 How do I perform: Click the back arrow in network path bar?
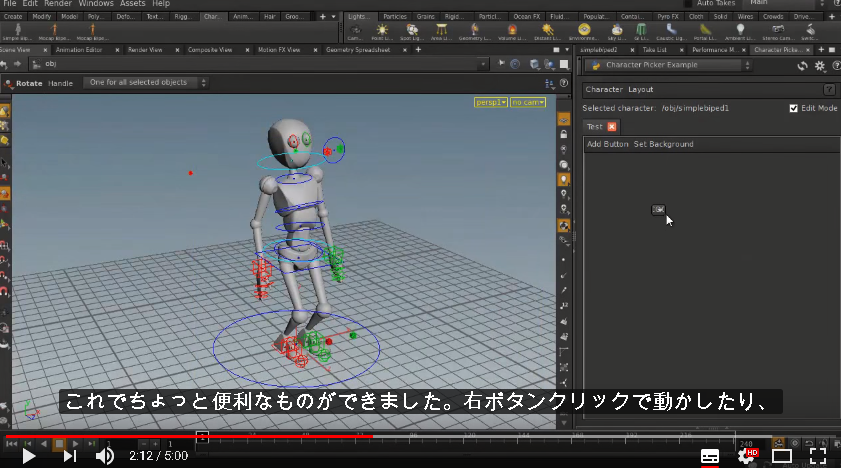pos(4,64)
